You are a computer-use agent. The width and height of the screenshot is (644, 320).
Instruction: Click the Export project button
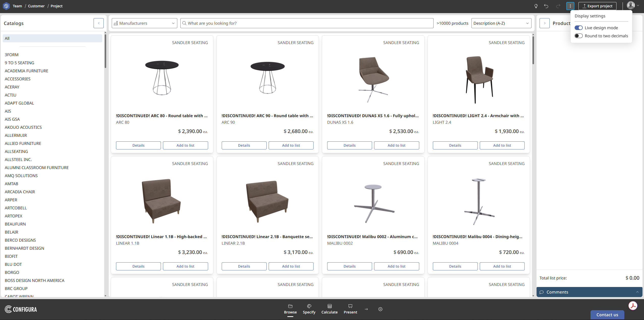click(597, 6)
